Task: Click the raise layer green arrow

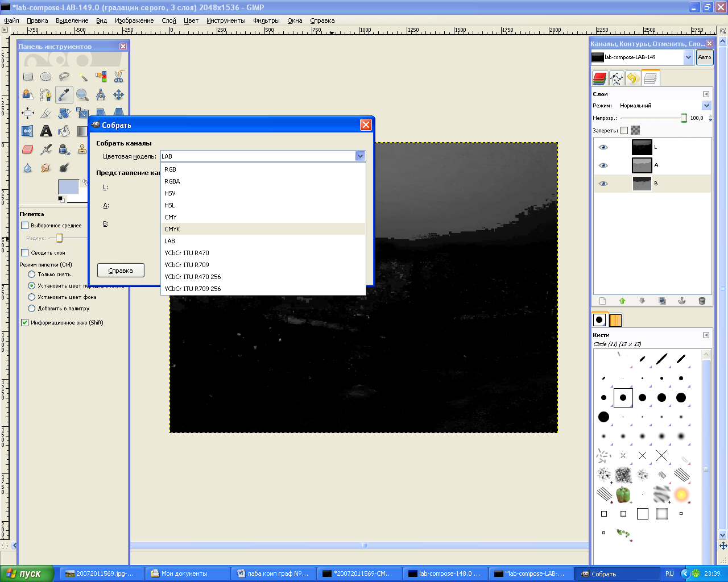Action: pos(622,301)
